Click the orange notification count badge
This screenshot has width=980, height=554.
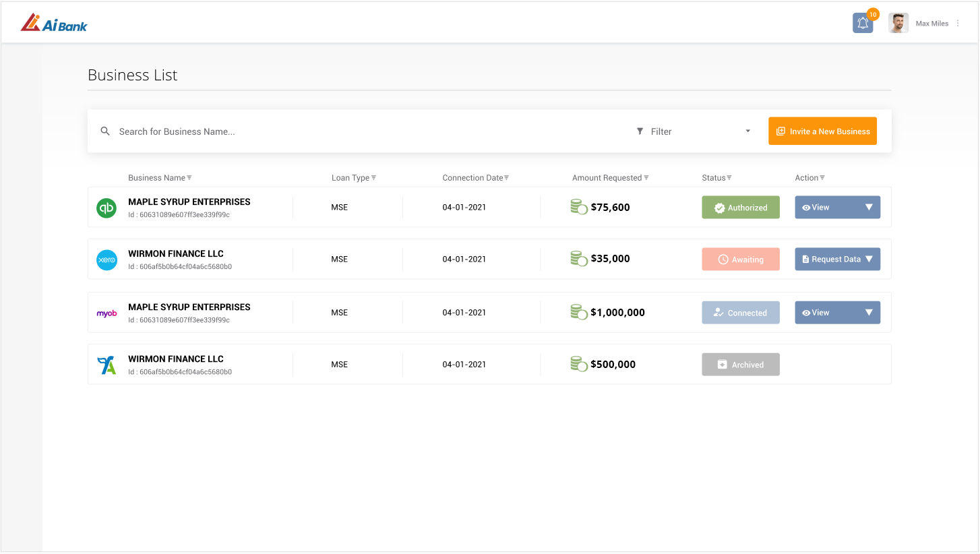[x=873, y=14]
